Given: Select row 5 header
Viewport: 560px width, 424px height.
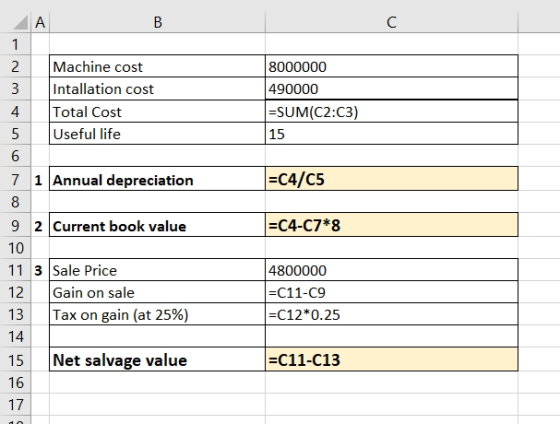Looking at the screenshot, I should click(x=15, y=134).
